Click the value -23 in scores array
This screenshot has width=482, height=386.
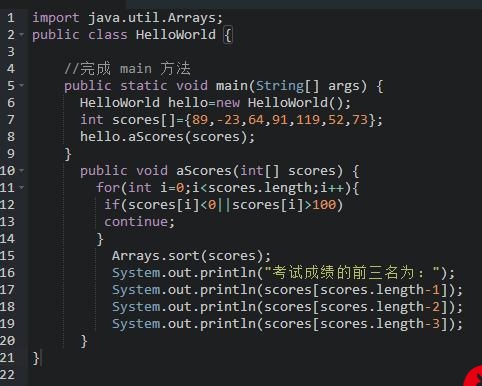[x=228, y=120]
